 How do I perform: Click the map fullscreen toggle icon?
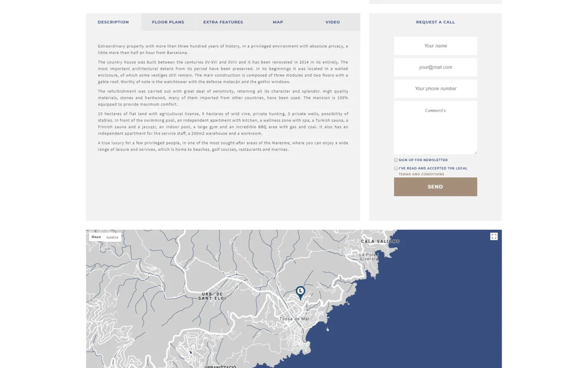[x=493, y=236]
